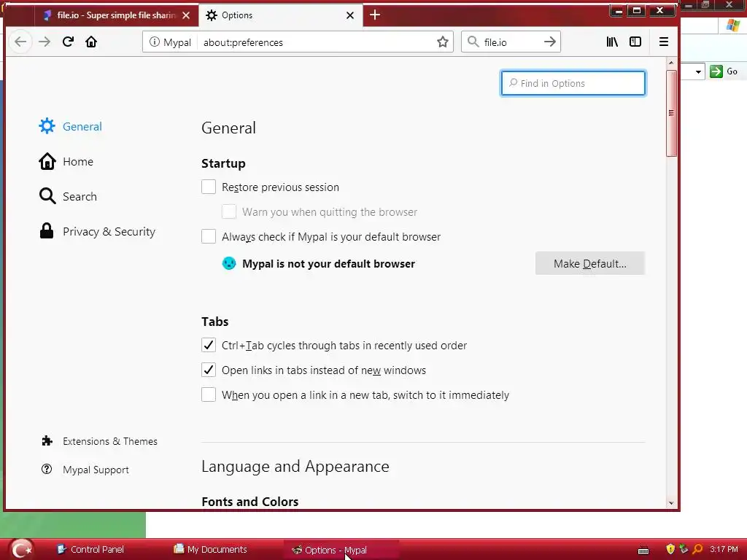Select the Options tab

tap(280, 15)
